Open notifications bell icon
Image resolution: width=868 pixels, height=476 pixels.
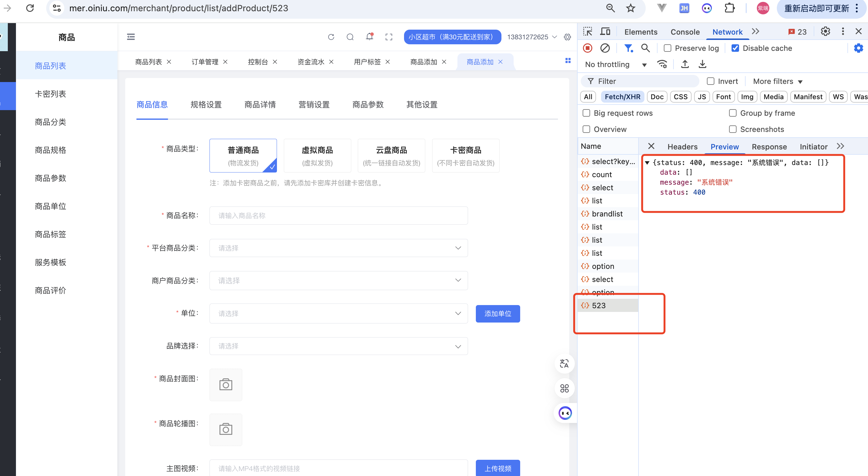[x=370, y=36]
